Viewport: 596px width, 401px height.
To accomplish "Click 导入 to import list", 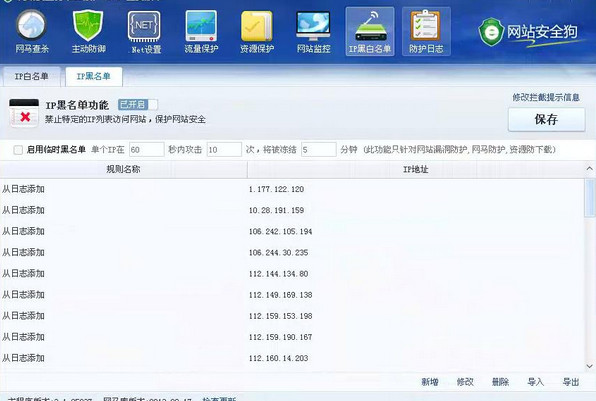I will (536, 382).
